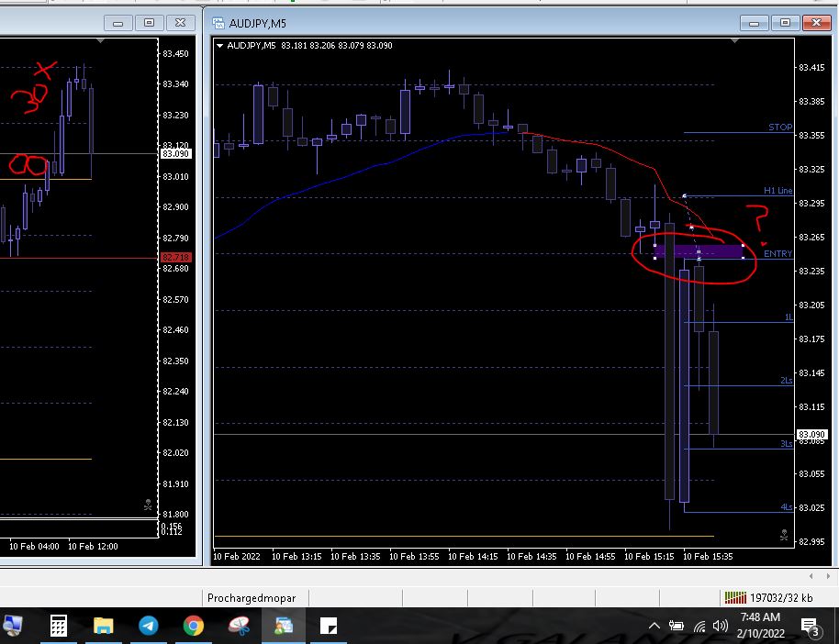
Task: Open volume control tray icon
Action: pyautogui.click(x=721, y=626)
